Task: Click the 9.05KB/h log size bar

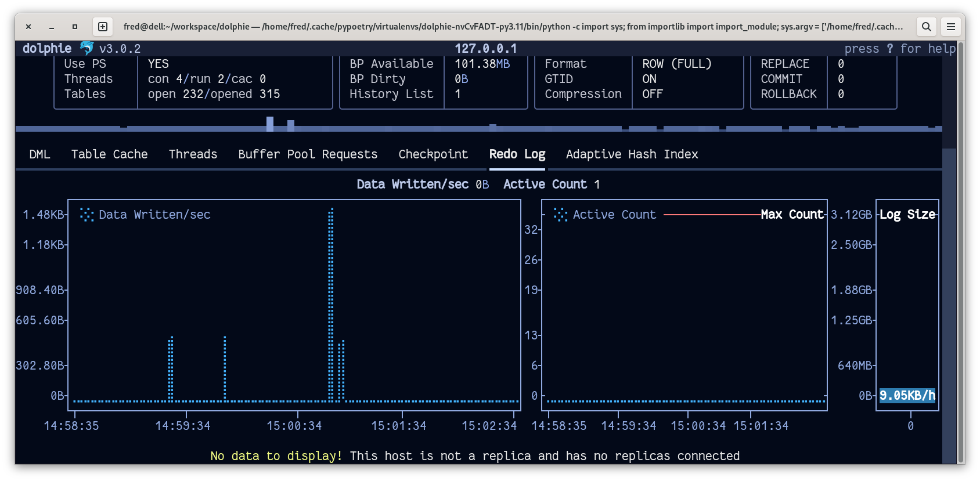Action: point(907,396)
